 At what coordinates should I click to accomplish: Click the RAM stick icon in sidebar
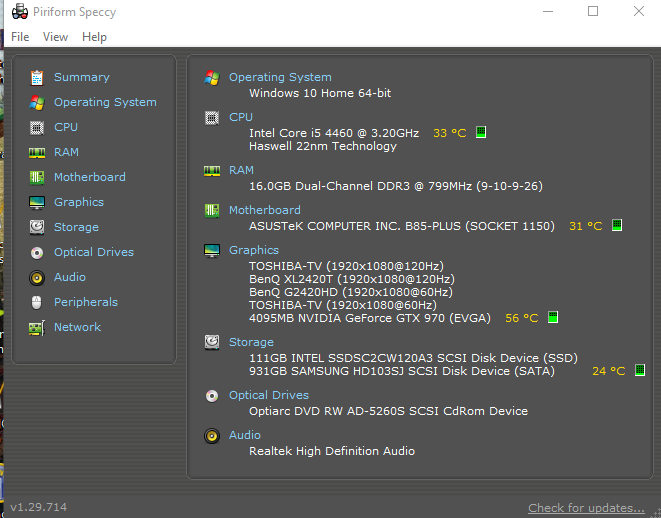(37, 153)
